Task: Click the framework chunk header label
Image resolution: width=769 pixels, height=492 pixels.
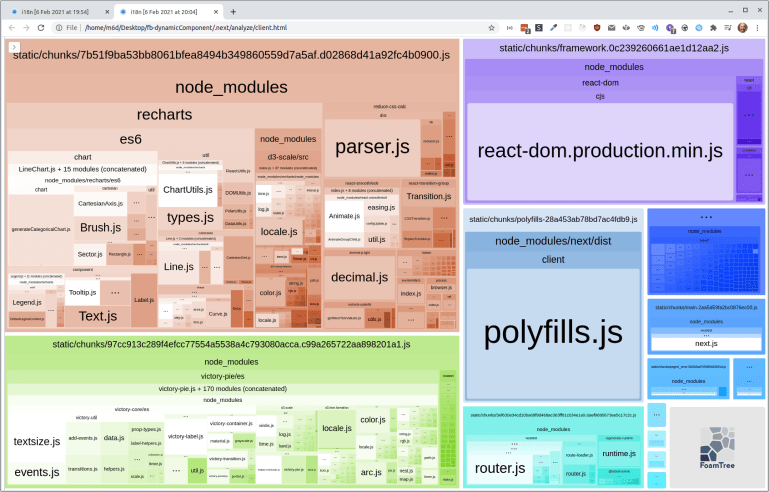Action: coord(614,48)
